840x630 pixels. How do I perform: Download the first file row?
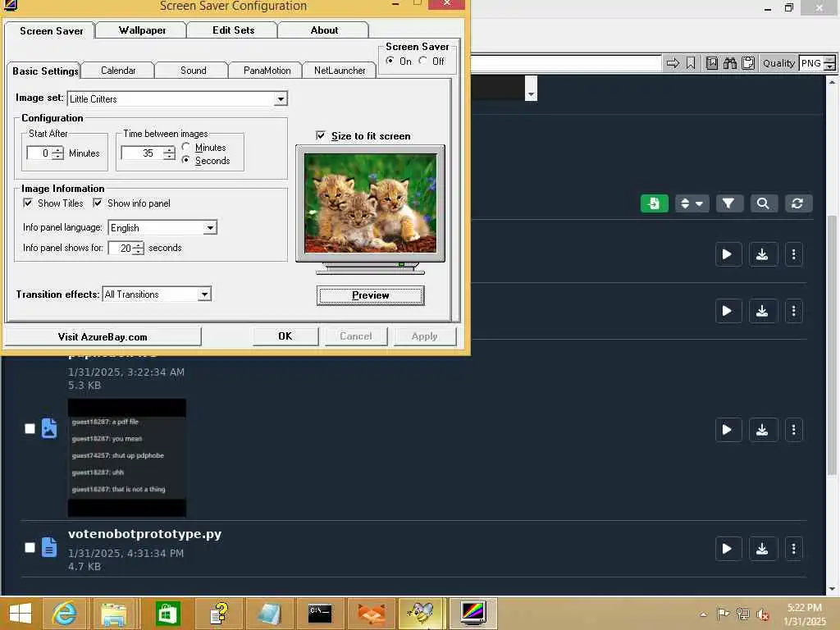pyautogui.click(x=762, y=254)
